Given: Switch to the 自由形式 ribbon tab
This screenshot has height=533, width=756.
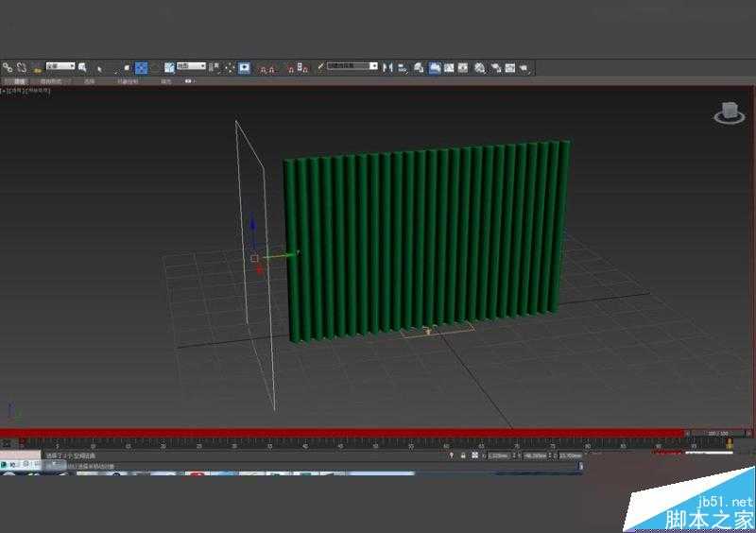Looking at the screenshot, I should 51,81.
